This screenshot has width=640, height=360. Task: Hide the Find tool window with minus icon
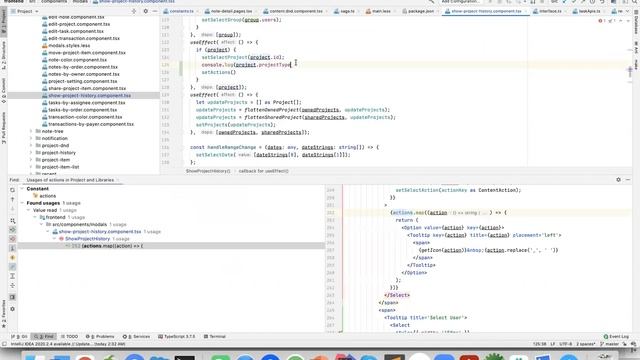click(x=628, y=180)
